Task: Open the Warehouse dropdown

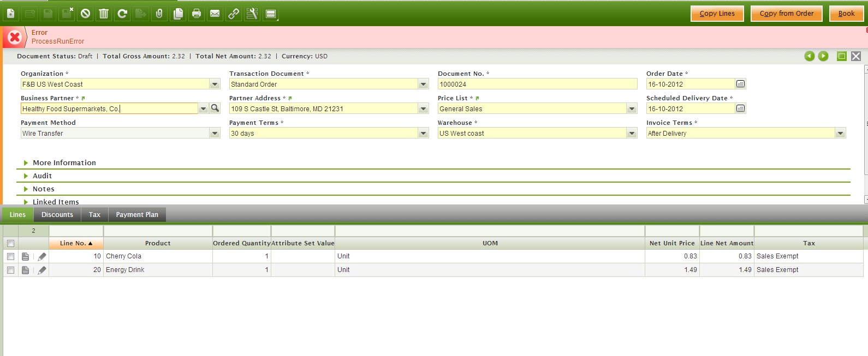Action: pos(632,133)
